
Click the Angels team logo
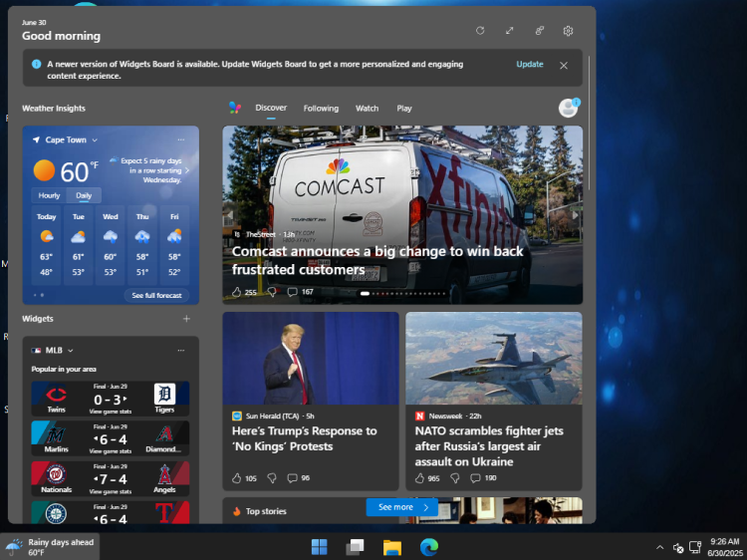point(164,474)
